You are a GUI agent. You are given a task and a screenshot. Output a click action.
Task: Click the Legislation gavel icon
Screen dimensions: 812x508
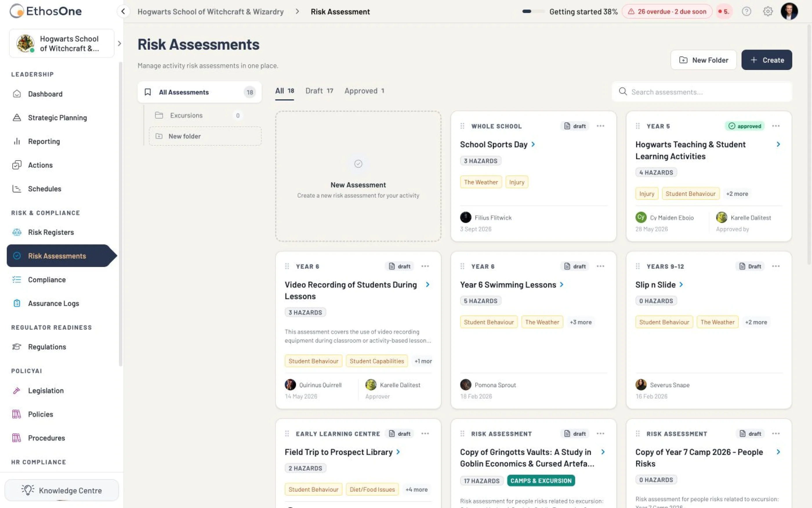click(x=17, y=390)
